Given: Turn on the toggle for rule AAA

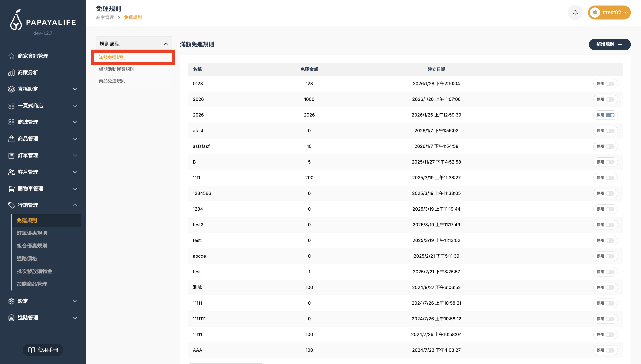Looking at the screenshot, I should click(x=610, y=350).
